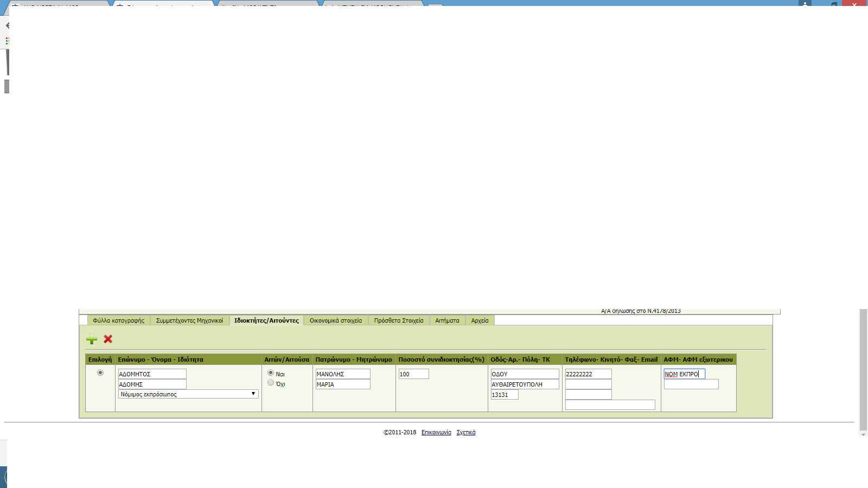Delete selected owner with red X icon

[x=108, y=339]
